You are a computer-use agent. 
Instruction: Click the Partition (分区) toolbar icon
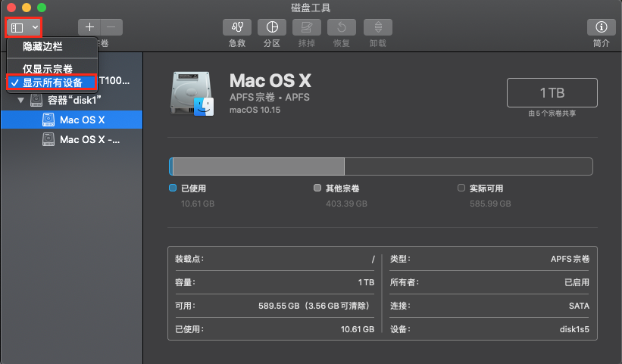pos(272,27)
